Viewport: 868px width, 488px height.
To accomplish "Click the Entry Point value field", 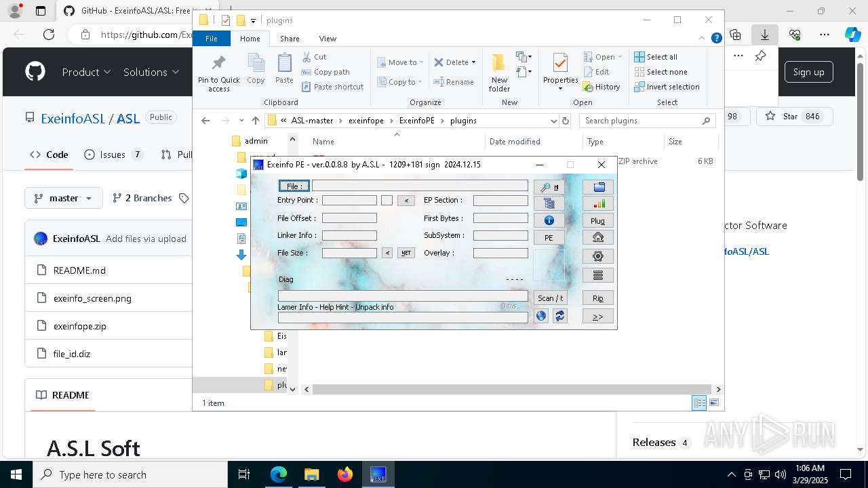I will 349,201.
